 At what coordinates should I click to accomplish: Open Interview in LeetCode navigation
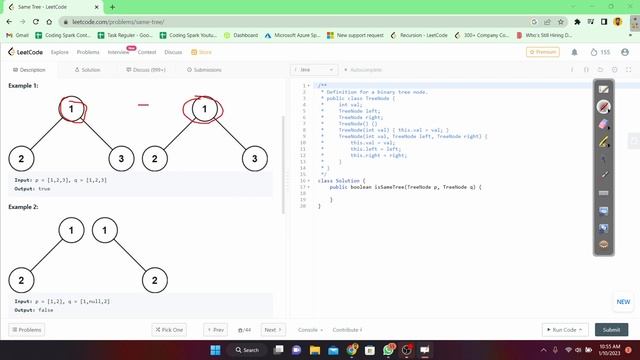coord(118,52)
